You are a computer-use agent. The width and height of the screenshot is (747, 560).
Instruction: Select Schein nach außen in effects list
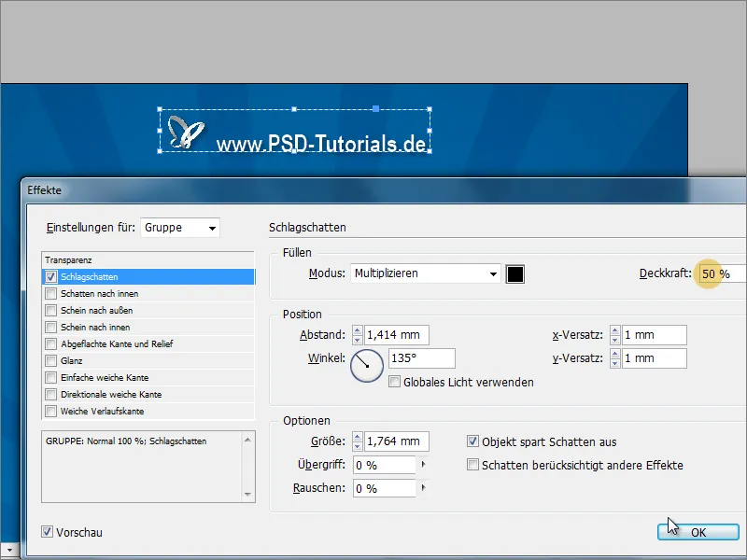pos(96,311)
